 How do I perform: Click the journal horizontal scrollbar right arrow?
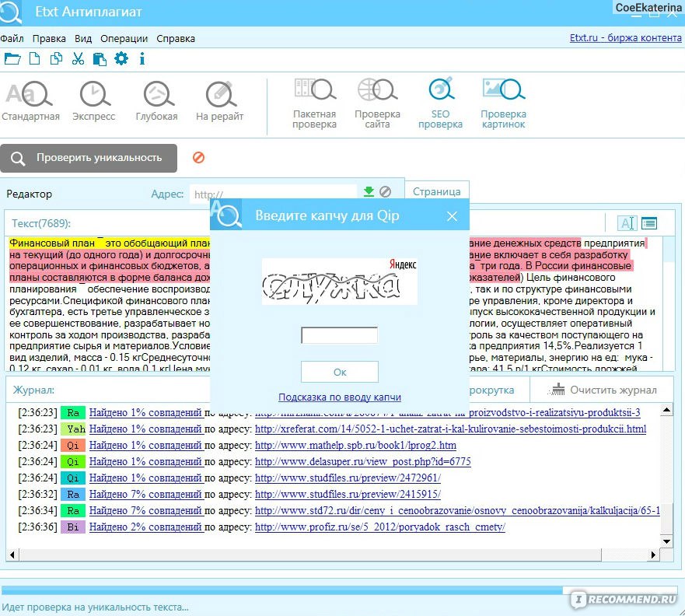(x=654, y=555)
